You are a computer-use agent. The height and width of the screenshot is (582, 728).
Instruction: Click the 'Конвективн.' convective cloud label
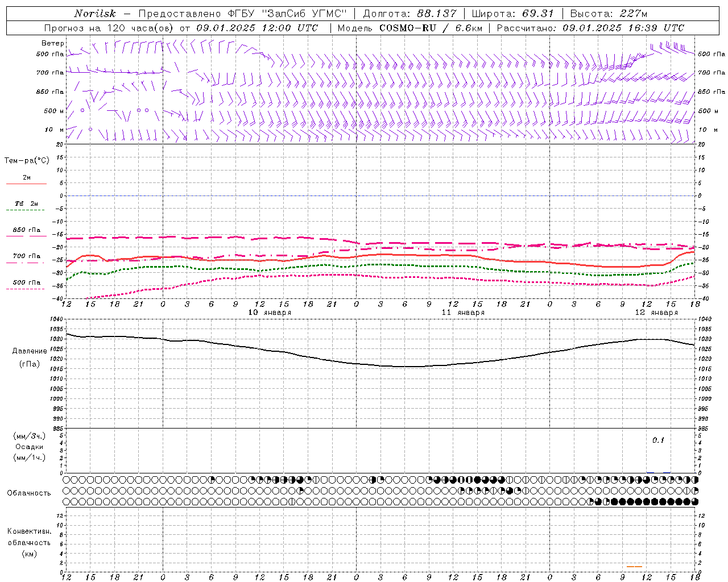pyautogui.click(x=29, y=531)
